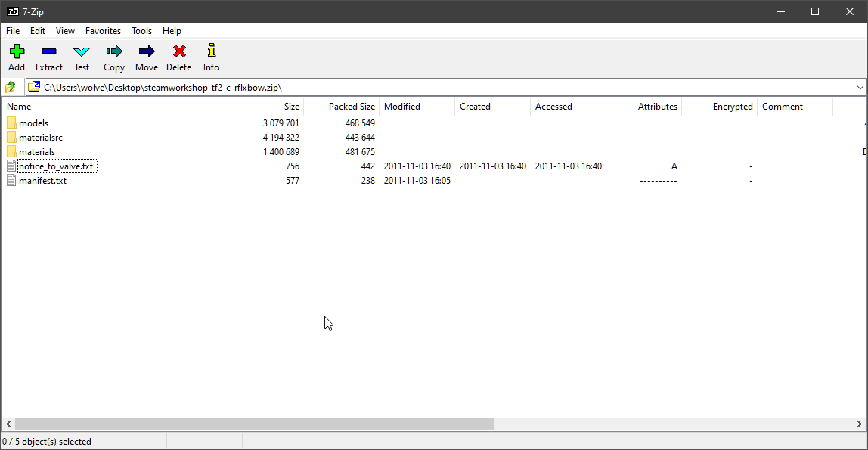
Task: Click packed size value 468 549
Action: (360, 123)
